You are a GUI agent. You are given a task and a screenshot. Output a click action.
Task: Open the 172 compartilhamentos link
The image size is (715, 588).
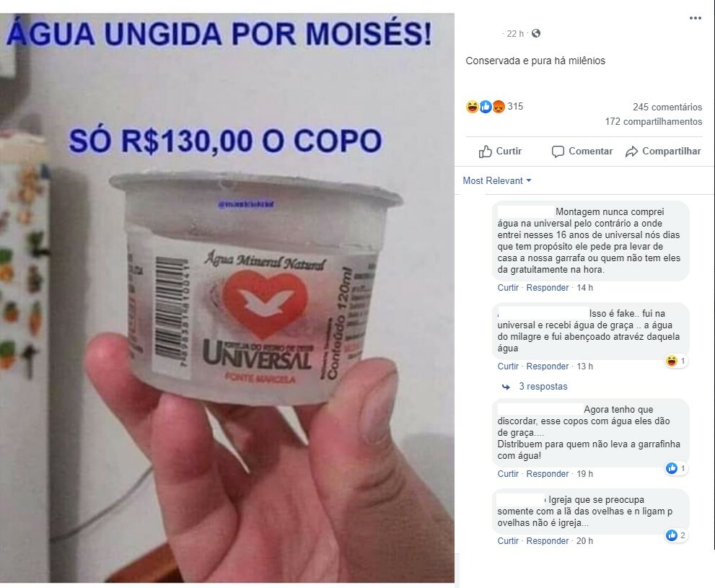tap(654, 122)
